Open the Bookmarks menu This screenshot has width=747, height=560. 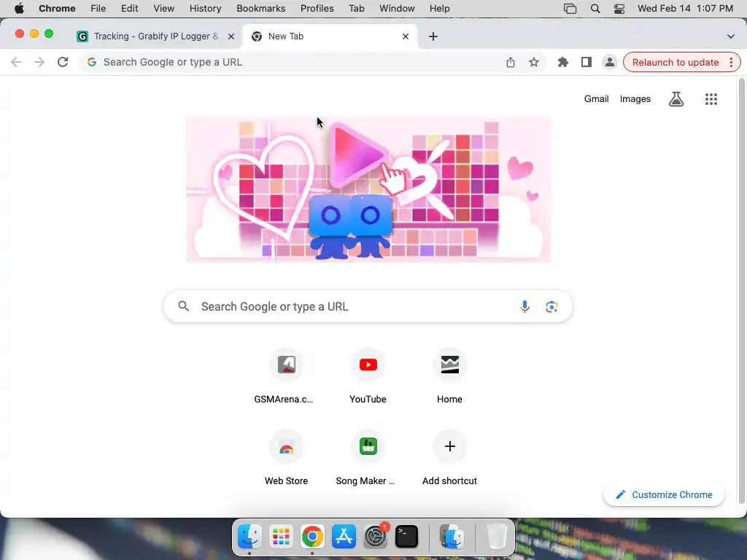coord(260,9)
